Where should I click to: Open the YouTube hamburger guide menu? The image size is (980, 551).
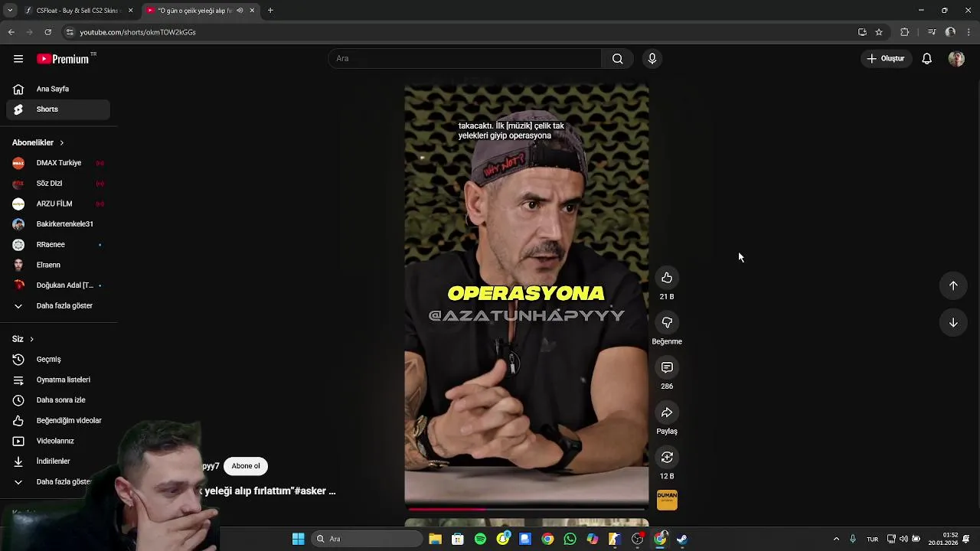[x=18, y=59]
